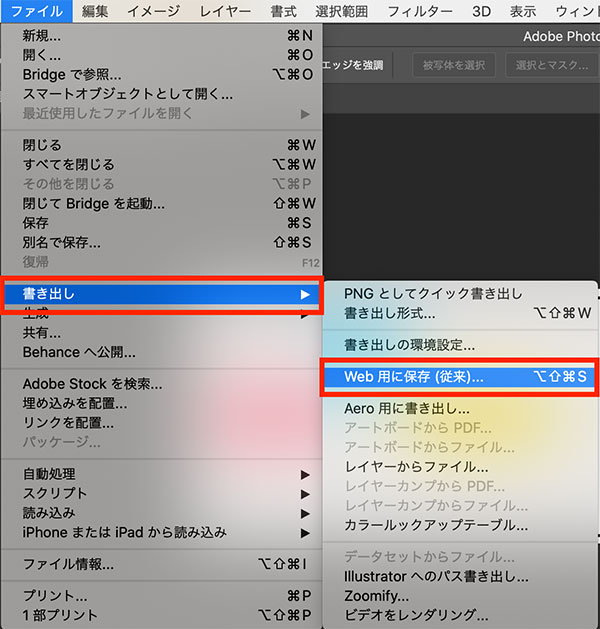The width and height of the screenshot is (600, 629).
Task: Click the 選択とマスク... button
Action: 552,65
